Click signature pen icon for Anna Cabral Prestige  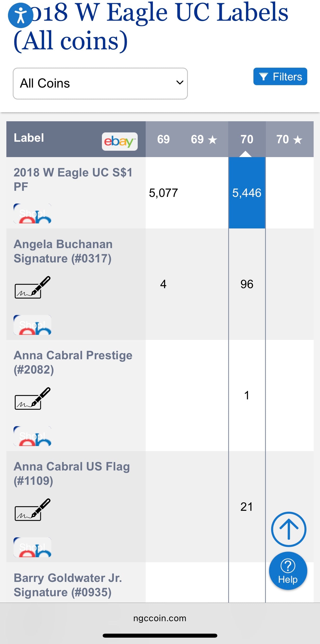pos(32,399)
